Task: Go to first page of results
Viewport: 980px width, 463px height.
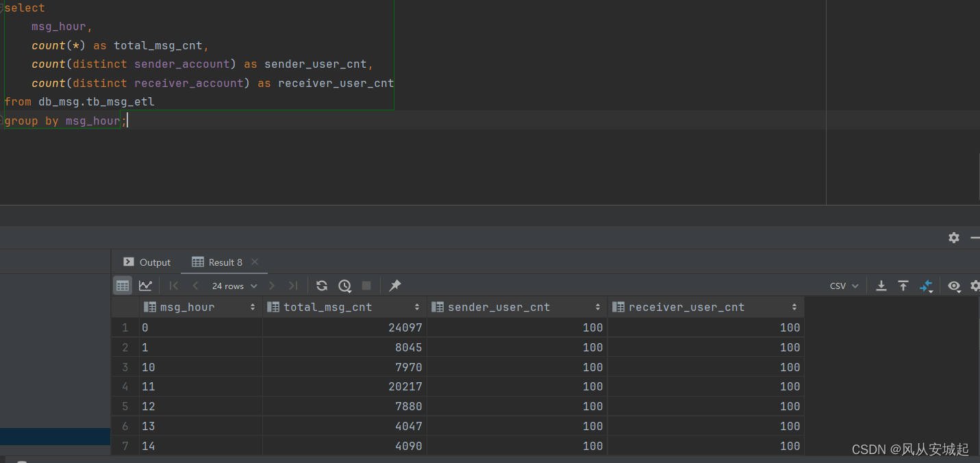Action: pyautogui.click(x=174, y=286)
